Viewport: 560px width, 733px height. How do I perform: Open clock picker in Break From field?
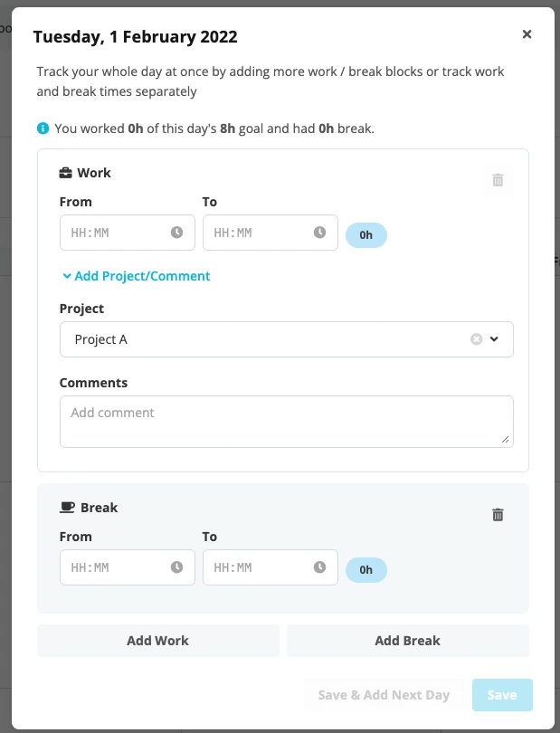176,567
